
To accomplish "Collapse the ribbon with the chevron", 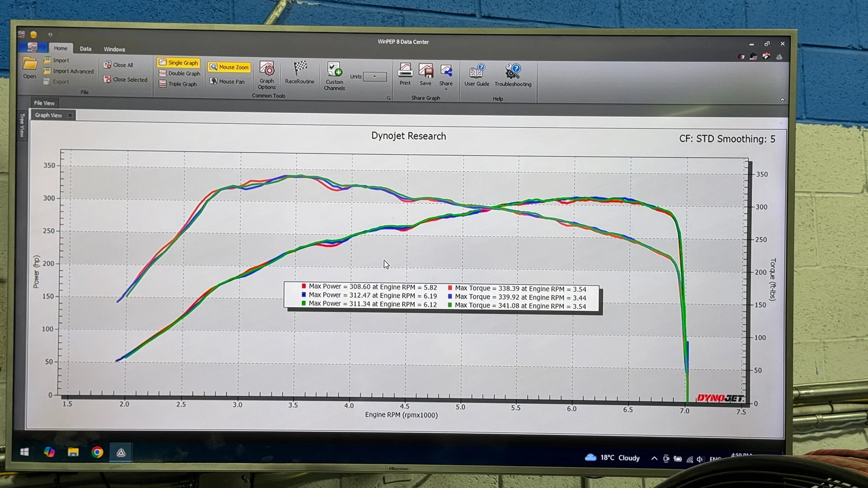I will pyautogui.click(x=782, y=100).
